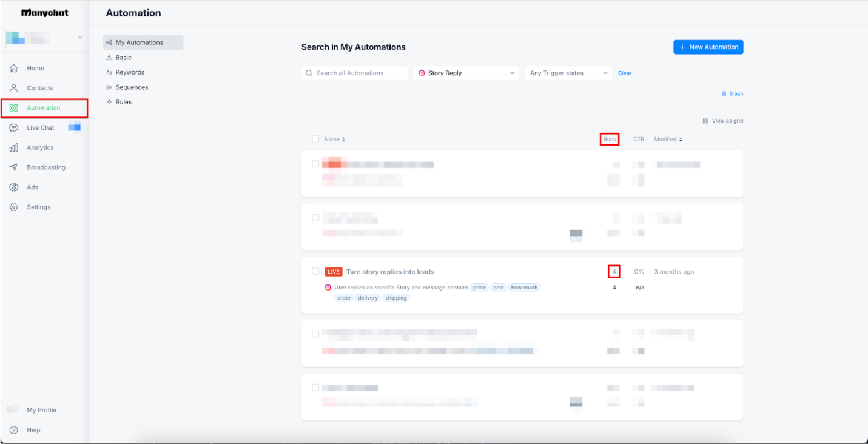Open Ads section icon
This screenshot has width=868, height=444.
tap(13, 187)
